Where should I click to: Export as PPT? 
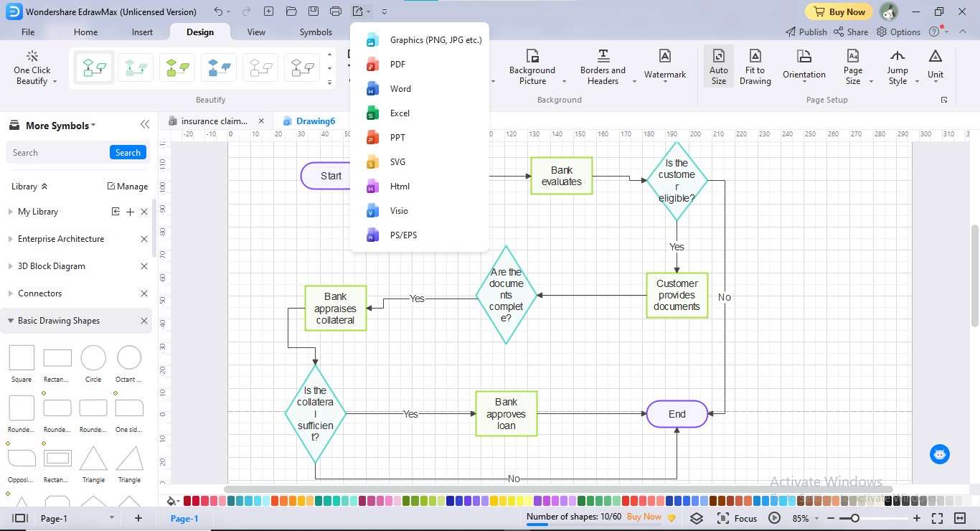420,138
